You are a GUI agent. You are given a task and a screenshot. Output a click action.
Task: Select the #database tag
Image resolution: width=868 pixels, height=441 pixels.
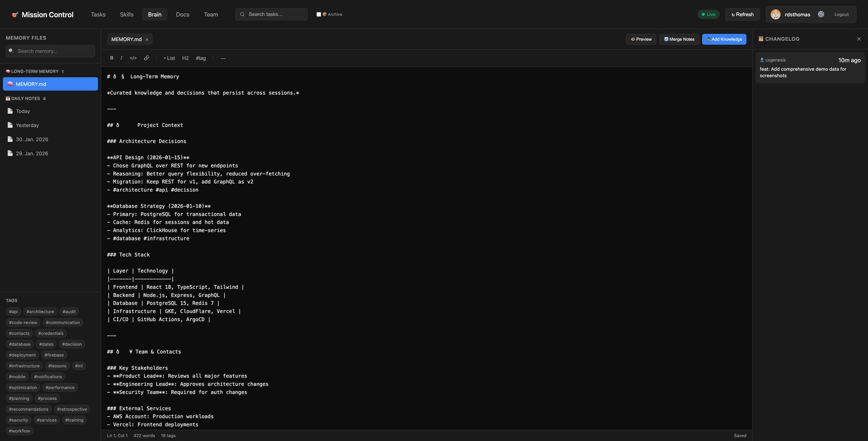coord(20,344)
